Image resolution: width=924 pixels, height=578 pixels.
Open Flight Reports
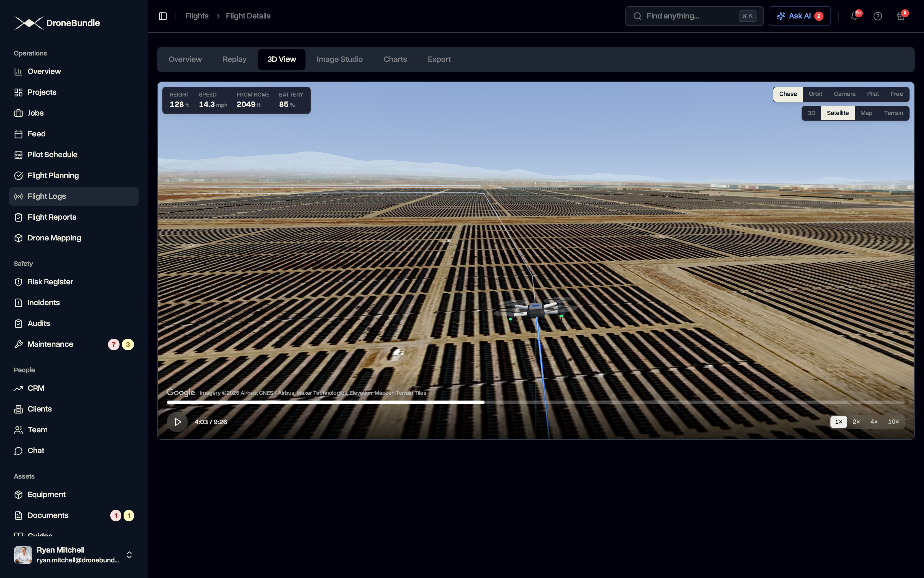[x=74, y=217]
